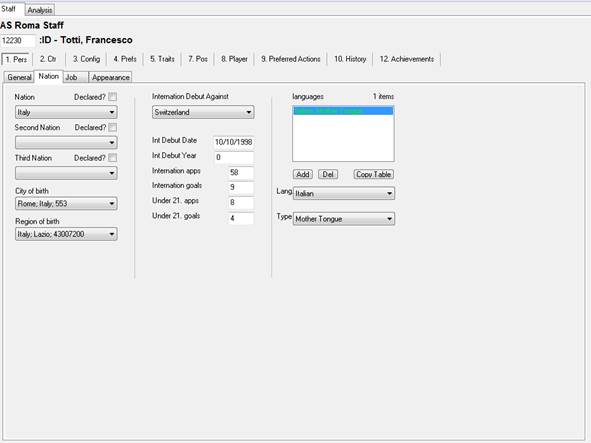Toggle Declared checkbox for Second Nation

112,127
